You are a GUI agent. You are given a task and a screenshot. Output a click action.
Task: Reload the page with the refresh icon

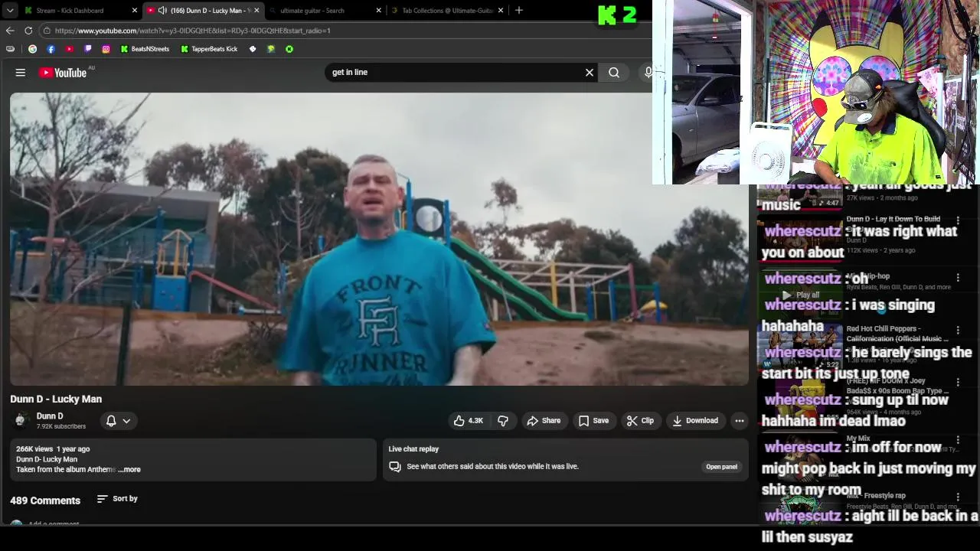[28, 31]
